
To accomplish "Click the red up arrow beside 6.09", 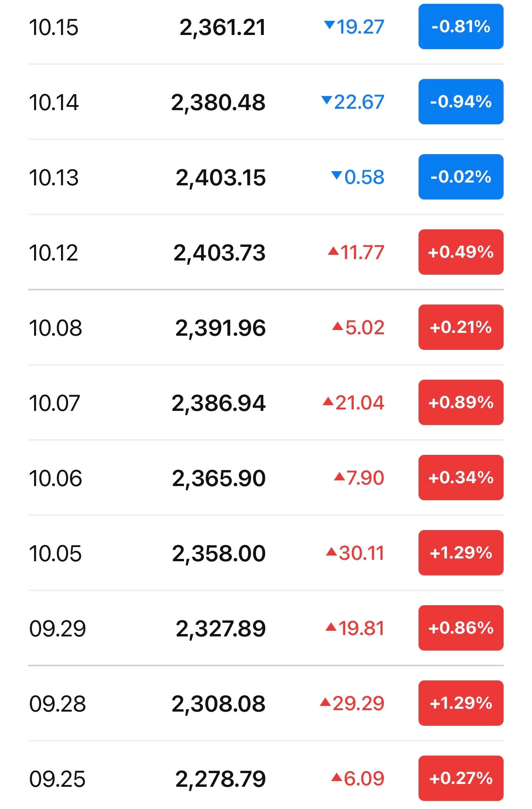I will (337, 777).
